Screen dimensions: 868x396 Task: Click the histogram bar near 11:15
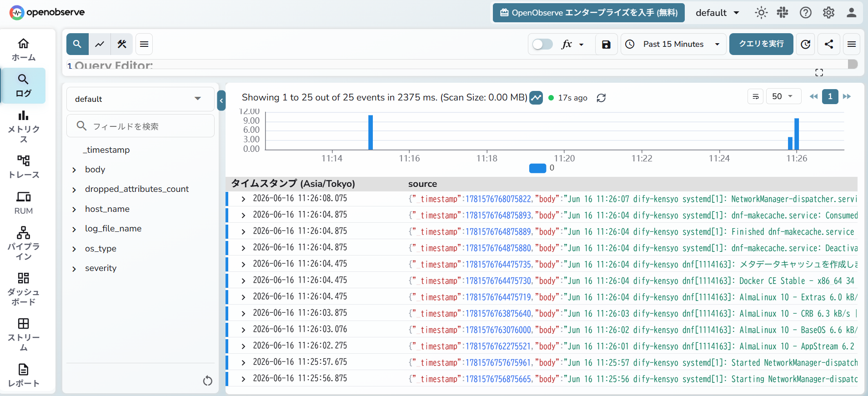[371, 132]
